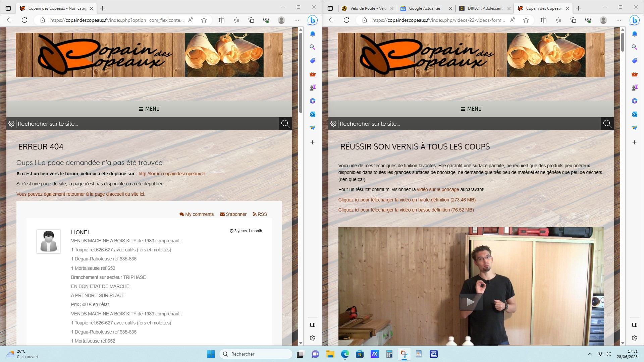Refresh the left browser page

[24, 20]
